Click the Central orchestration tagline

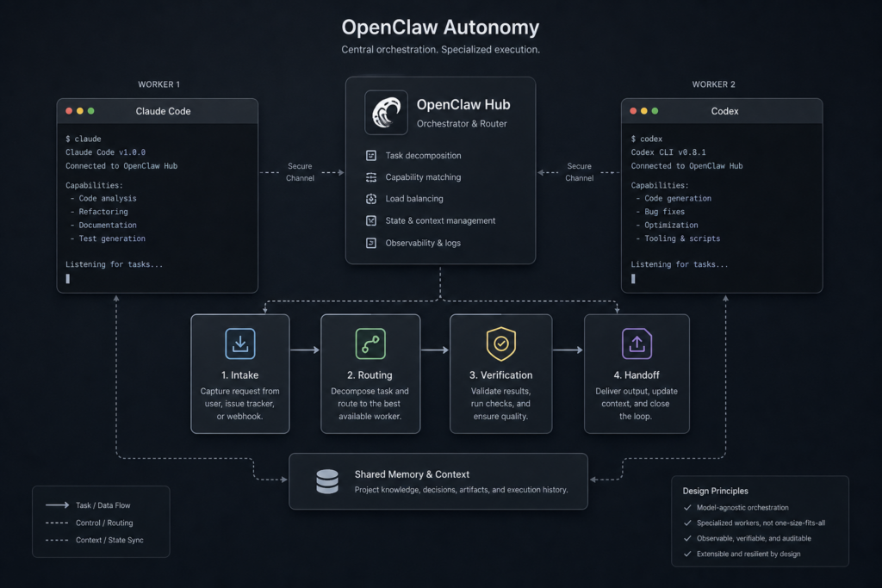coord(440,49)
